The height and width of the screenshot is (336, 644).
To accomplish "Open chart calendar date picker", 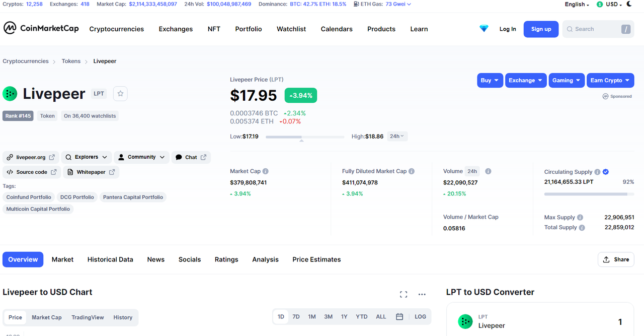I will point(399,317).
